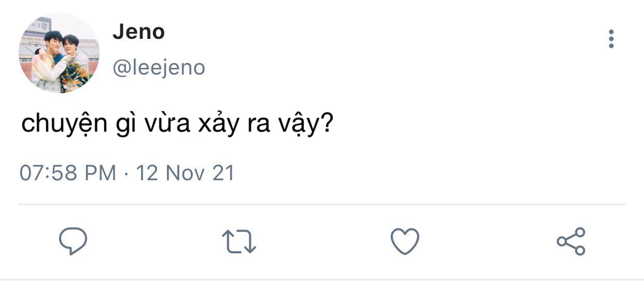Open Jeno's circular profile picture
Viewport: 644px width, 289px height.
tap(59, 53)
